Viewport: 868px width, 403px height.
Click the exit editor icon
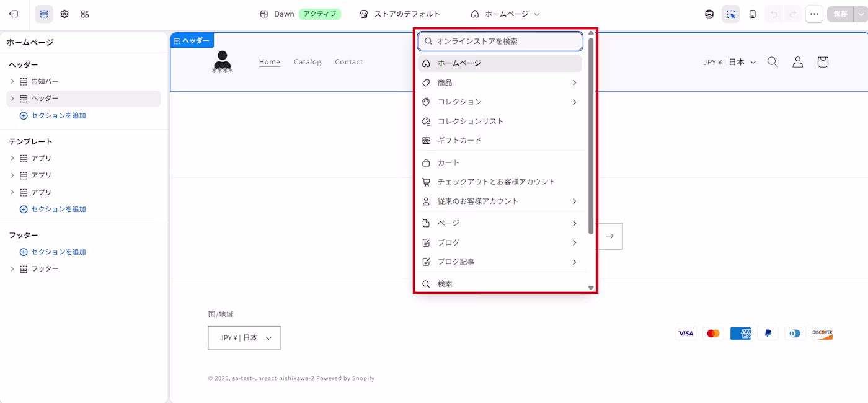point(14,14)
